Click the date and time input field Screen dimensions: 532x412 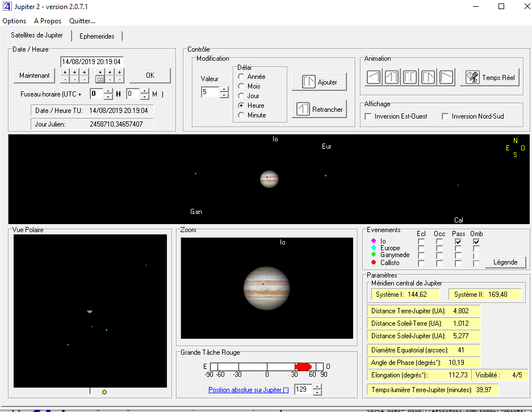(92, 62)
